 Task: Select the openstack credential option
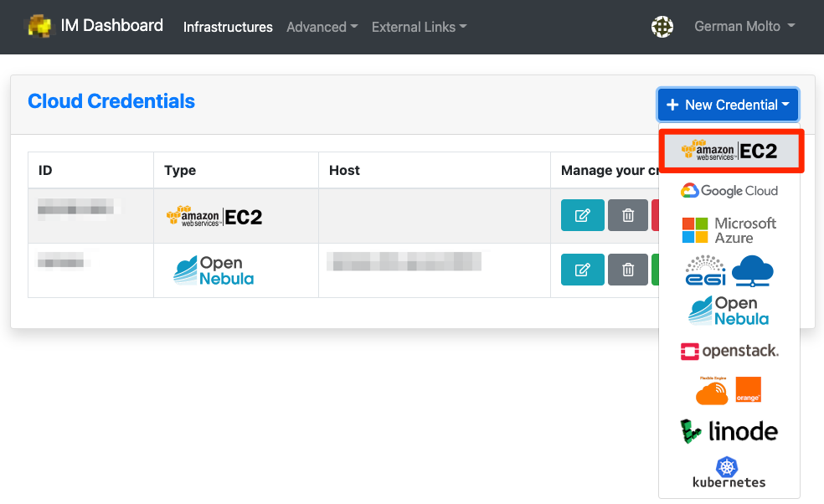pos(729,351)
